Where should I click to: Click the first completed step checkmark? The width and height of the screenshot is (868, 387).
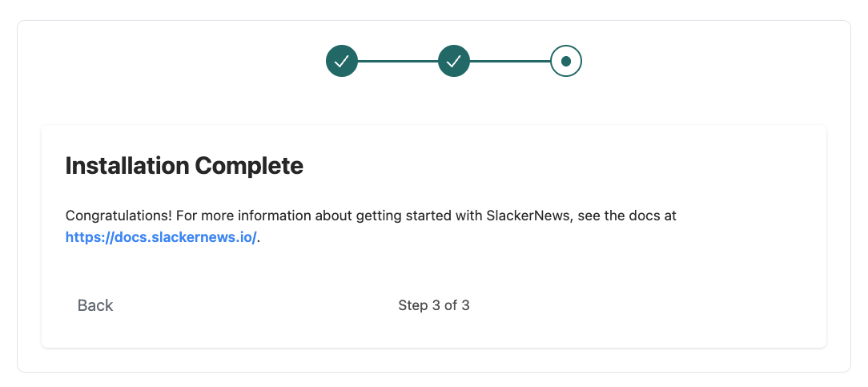point(341,61)
